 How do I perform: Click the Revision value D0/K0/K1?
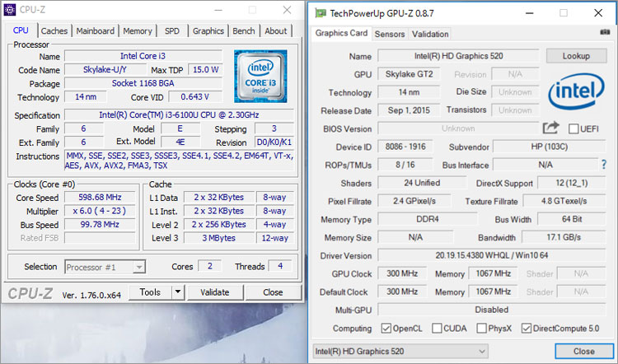pos(274,142)
